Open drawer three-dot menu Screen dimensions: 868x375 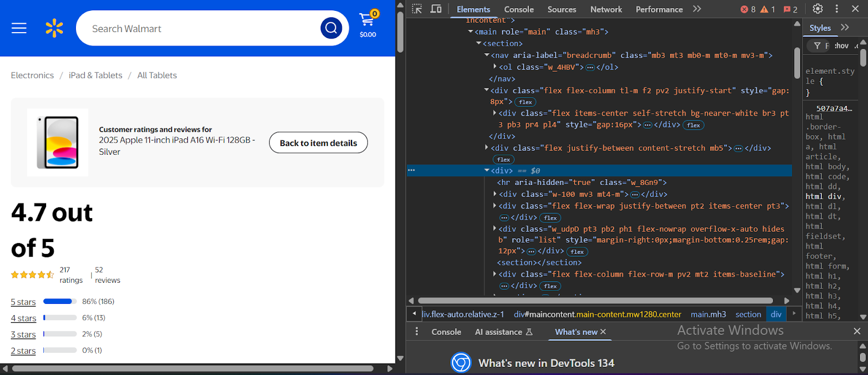pos(417,332)
